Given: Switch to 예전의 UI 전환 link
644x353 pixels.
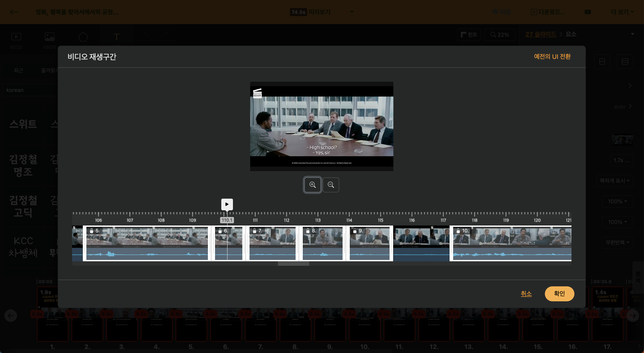Looking at the screenshot, I should [x=552, y=57].
